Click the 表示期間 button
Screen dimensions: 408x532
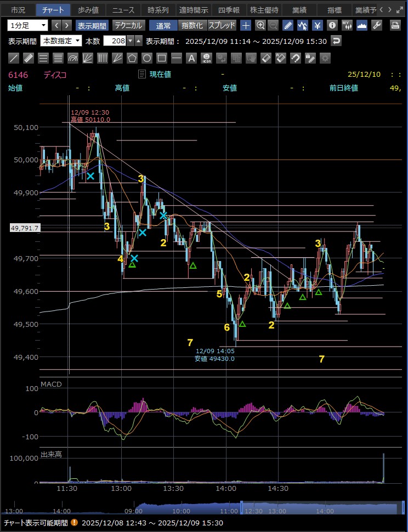[92, 25]
